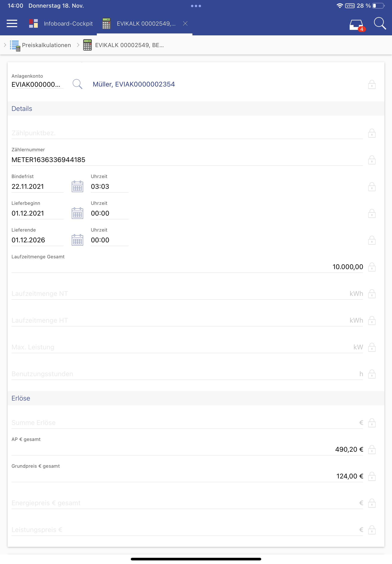The image size is (392, 564).
Task: Open the hamburger main menu
Action: (12, 24)
